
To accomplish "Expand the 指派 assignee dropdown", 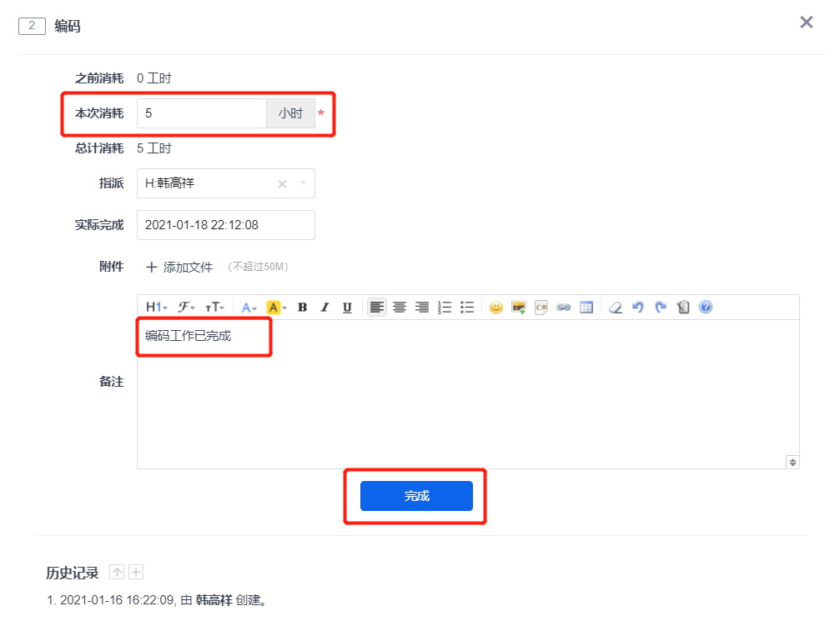I will click(x=303, y=183).
